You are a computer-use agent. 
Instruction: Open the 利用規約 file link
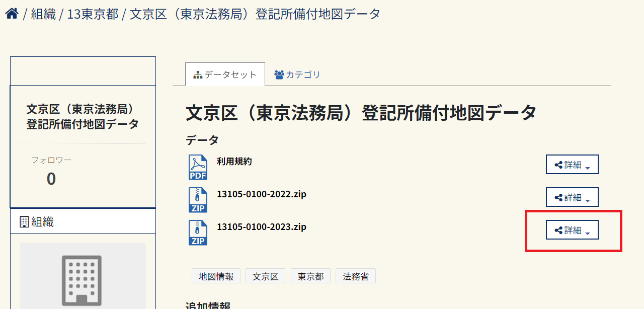pos(234,162)
